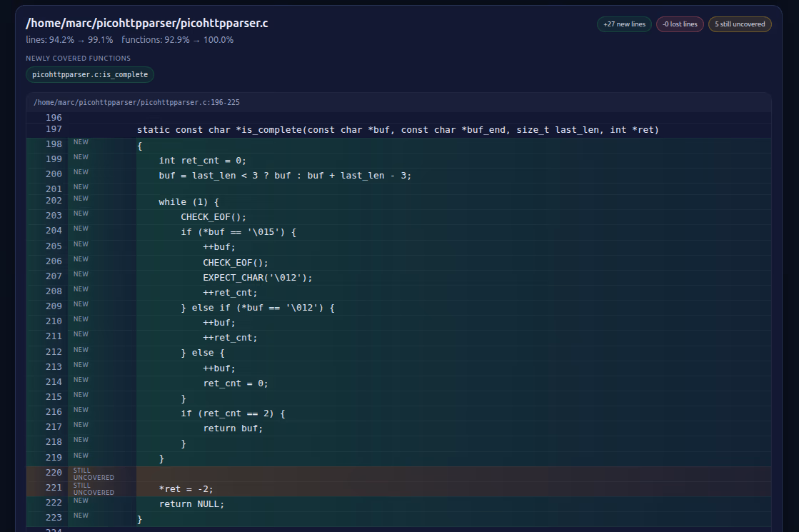Click the STILL UNCOVERED label on line 220
Screen dimensions: 799x532
coord(94,473)
